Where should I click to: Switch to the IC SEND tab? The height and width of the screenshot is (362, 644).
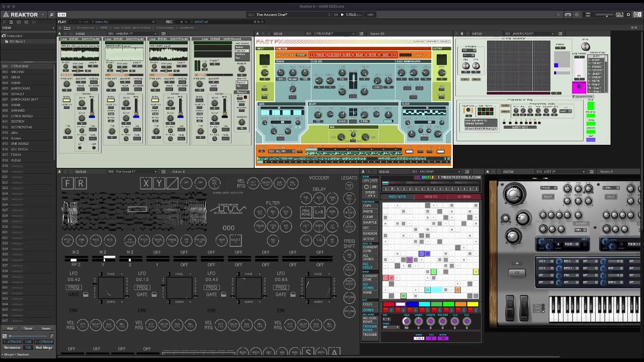(x=463, y=197)
